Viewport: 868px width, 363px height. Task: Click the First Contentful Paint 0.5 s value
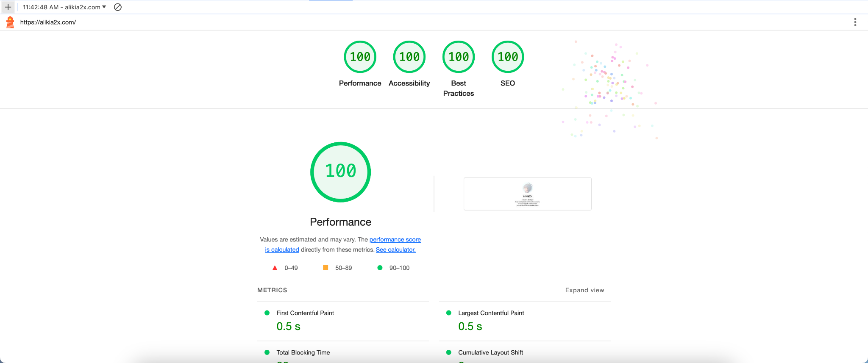pyautogui.click(x=289, y=327)
